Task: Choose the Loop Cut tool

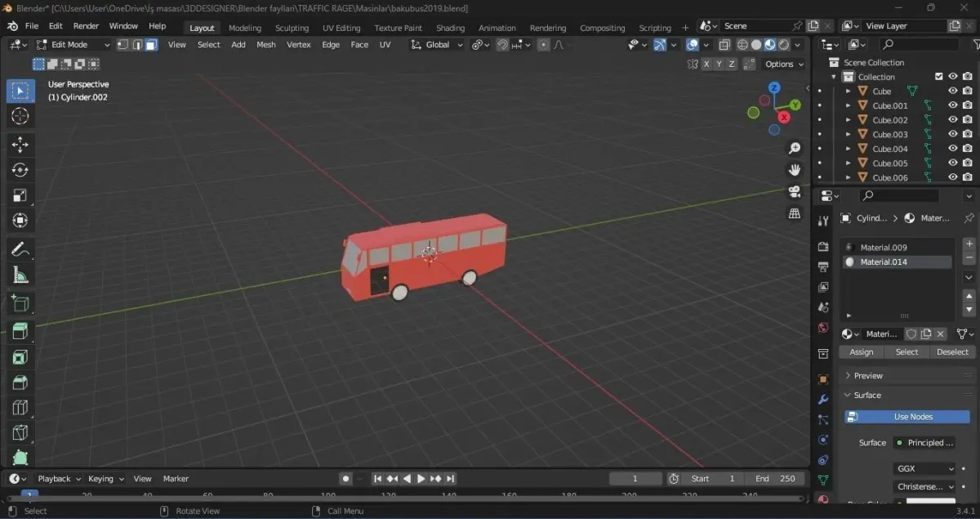Action: (20, 408)
